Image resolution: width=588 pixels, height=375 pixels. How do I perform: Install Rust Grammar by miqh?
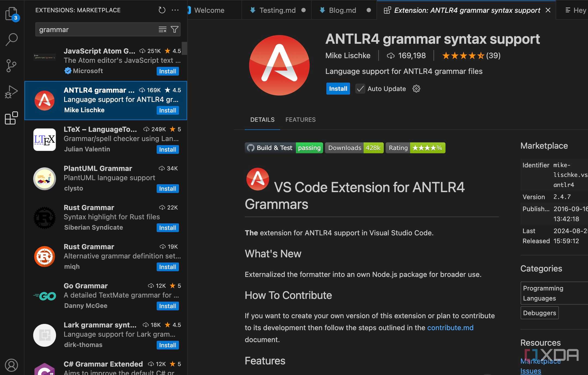coord(168,267)
